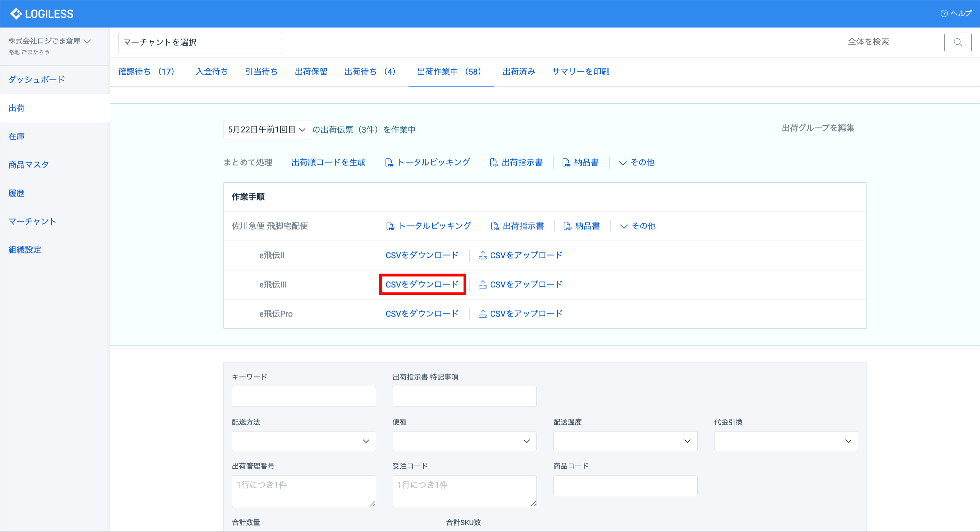Open マーチャント in sidebar
This screenshot has height=532, width=980.
55,221
